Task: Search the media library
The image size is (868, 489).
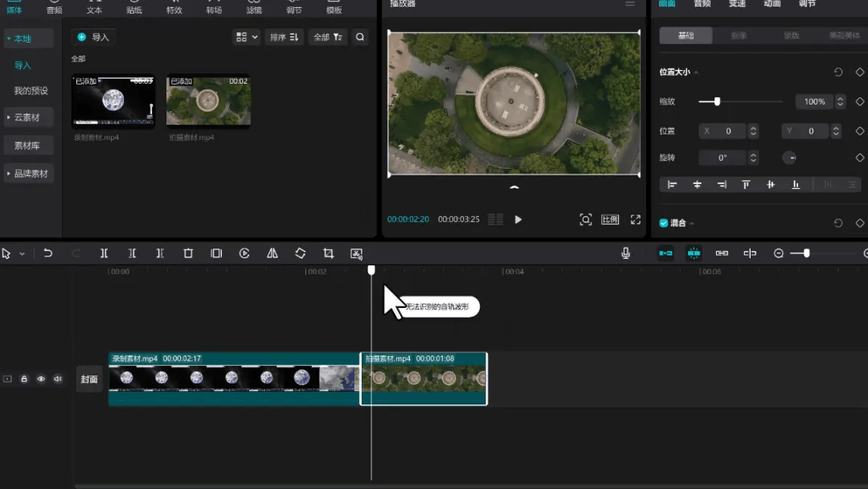Action: (x=360, y=37)
